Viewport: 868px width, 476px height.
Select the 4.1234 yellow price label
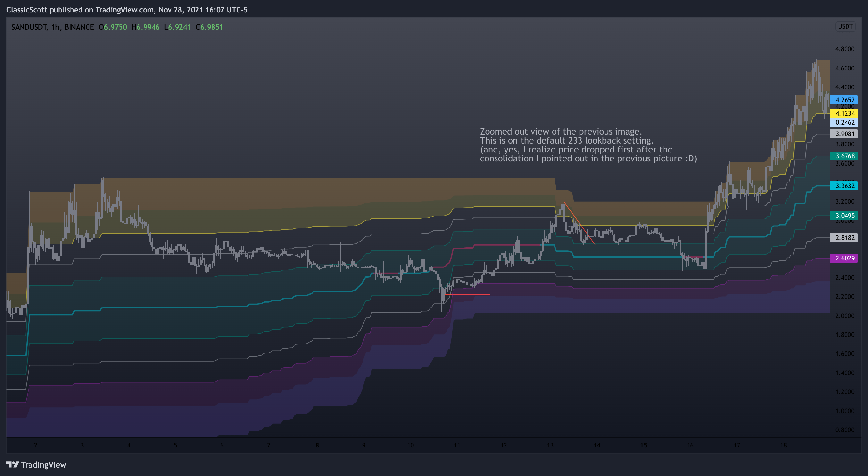tap(844, 113)
